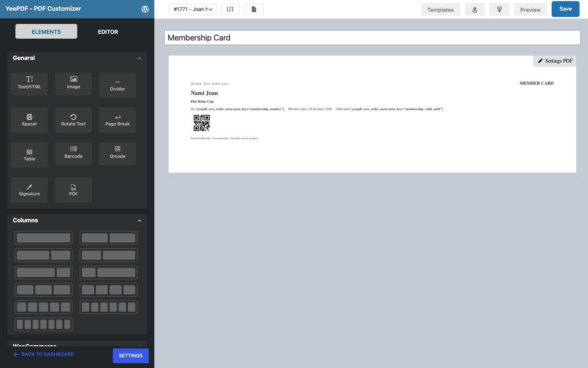The image size is (588, 368).
Task: Add a PDF element
Action: 73,190
